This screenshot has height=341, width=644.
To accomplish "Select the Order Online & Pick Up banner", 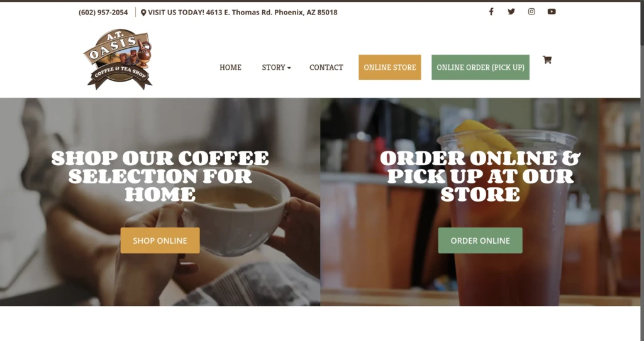I will click(480, 202).
